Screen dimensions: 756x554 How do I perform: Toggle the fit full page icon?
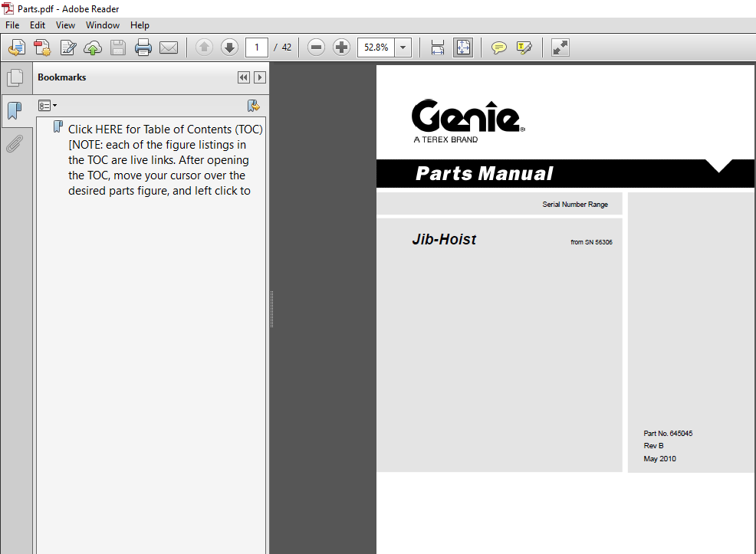tap(463, 48)
